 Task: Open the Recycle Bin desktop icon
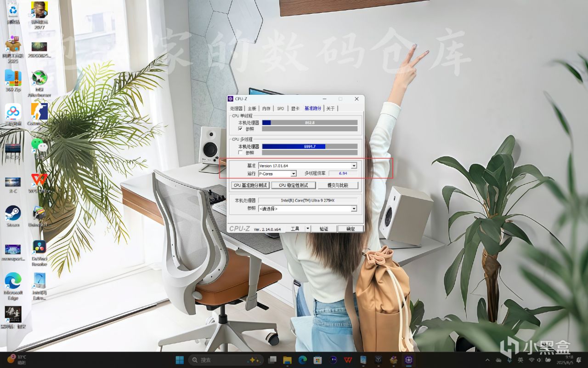(13, 13)
